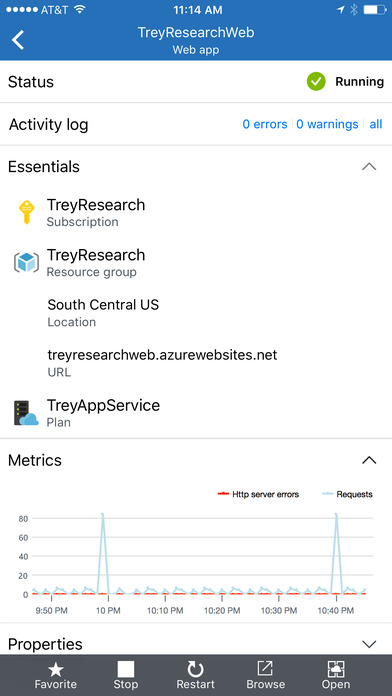Image resolution: width=392 pixels, height=696 pixels.
Task: Tap the back arrow in header
Action: click(18, 40)
